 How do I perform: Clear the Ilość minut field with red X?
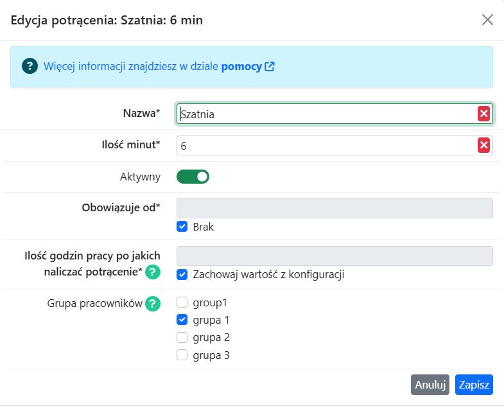(x=483, y=145)
